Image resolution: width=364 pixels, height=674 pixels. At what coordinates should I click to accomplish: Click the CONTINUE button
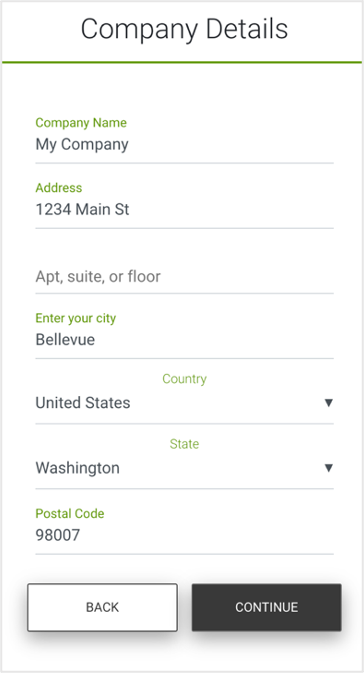point(266,607)
